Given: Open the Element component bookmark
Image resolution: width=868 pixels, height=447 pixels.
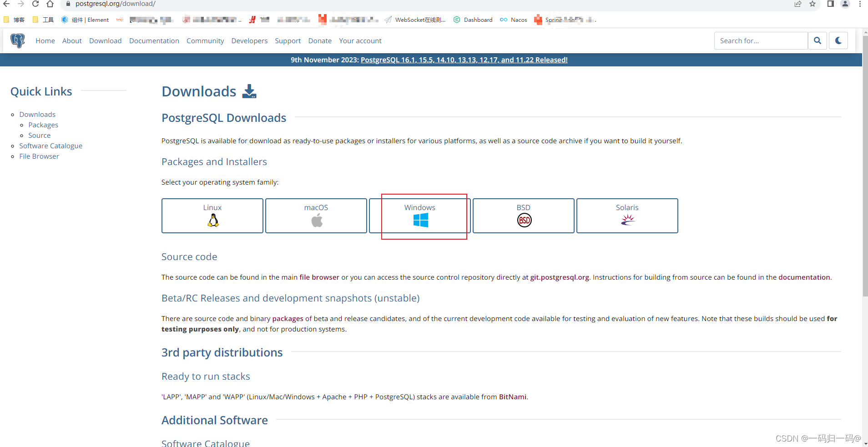Looking at the screenshot, I should click(85, 20).
